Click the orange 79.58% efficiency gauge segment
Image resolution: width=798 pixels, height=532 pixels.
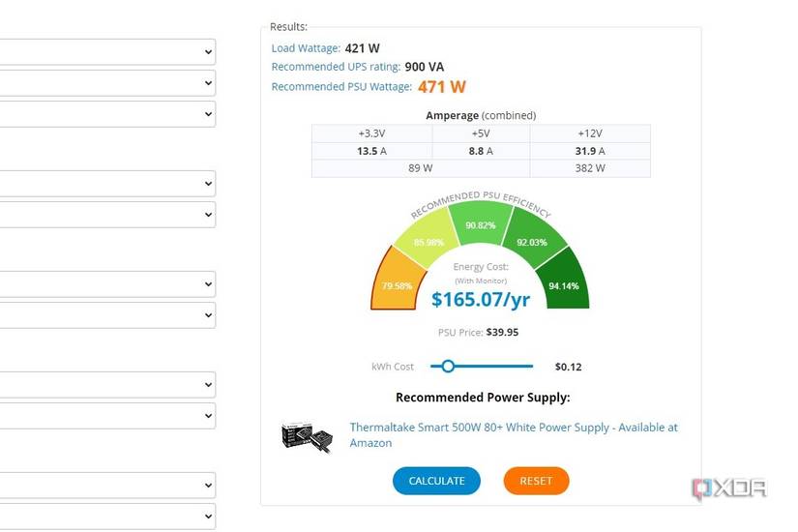click(x=398, y=281)
